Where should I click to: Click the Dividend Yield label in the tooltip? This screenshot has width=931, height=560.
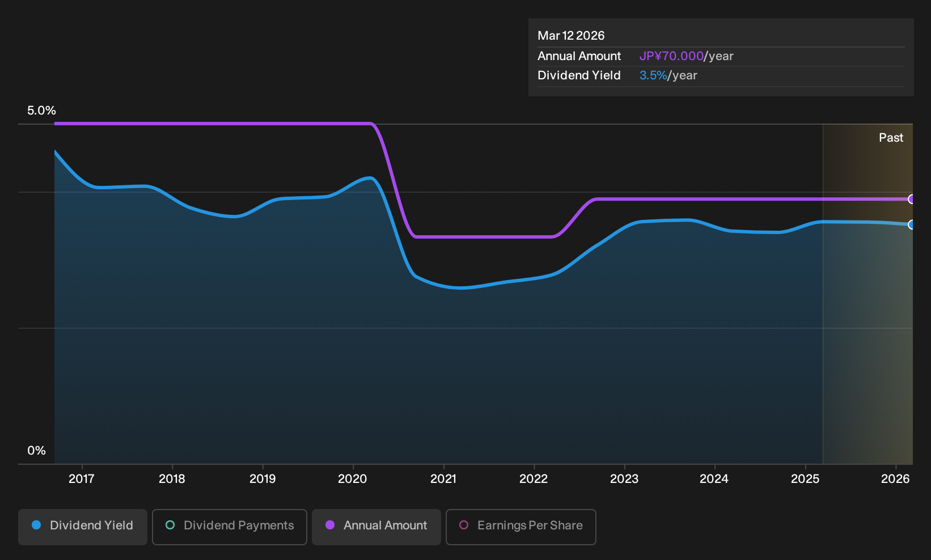(579, 75)
